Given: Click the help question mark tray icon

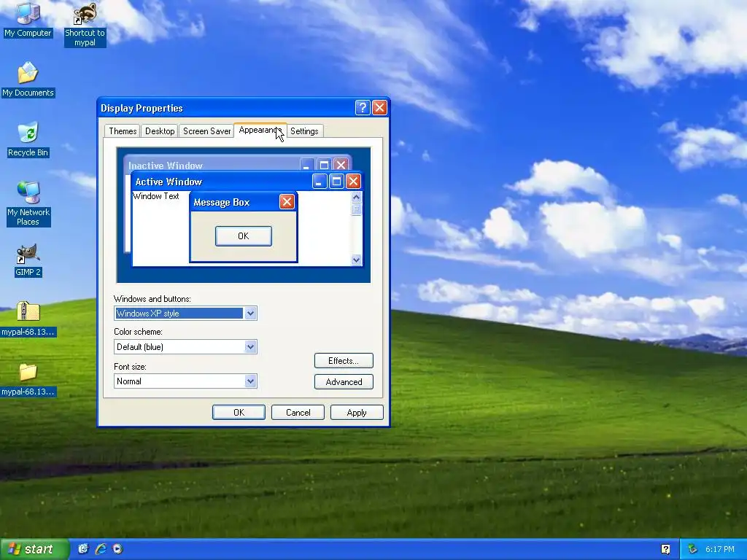Looking at the screenshot, I should tap(665, 549).
